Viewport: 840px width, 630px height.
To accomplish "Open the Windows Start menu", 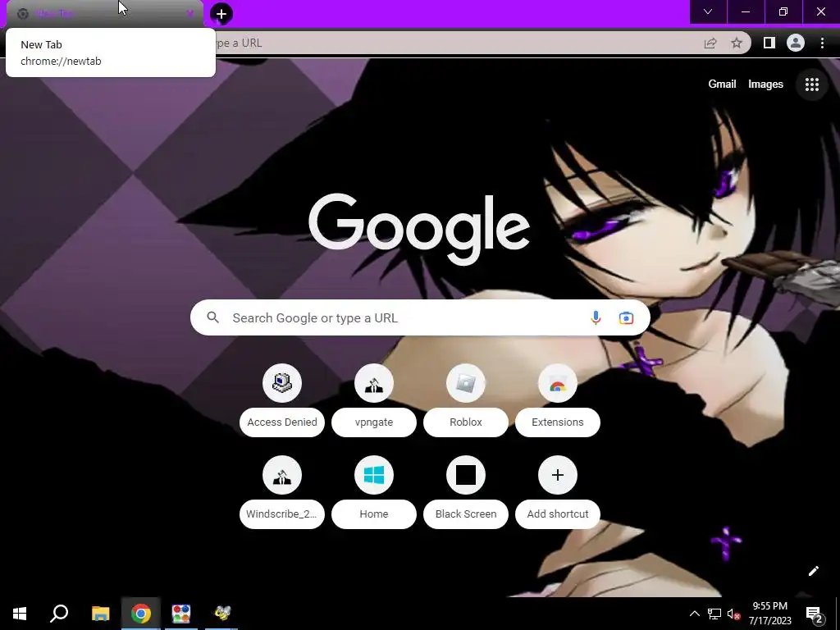I will click(20, 614).
